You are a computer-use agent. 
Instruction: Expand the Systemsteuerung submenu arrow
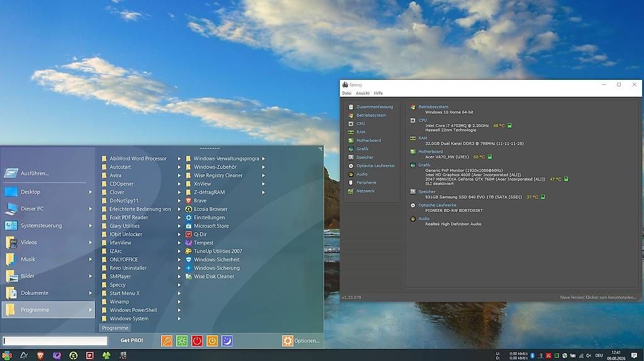coord(91,226)
